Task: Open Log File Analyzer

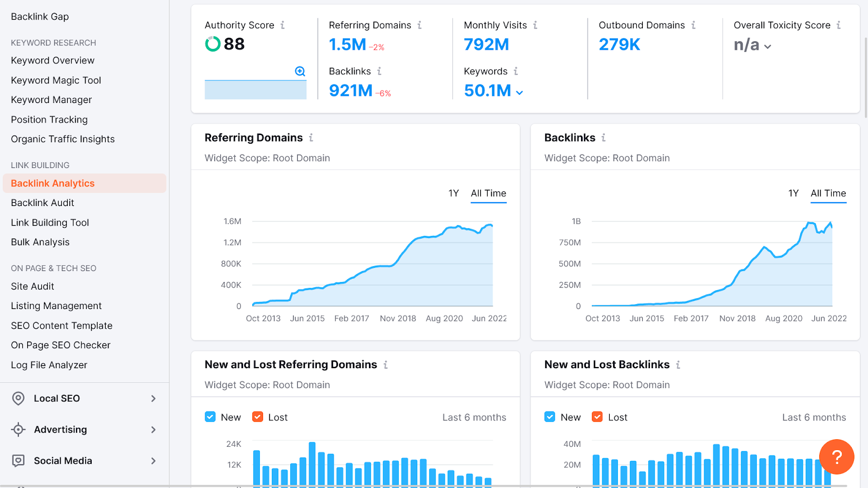Action: (49, 365)
